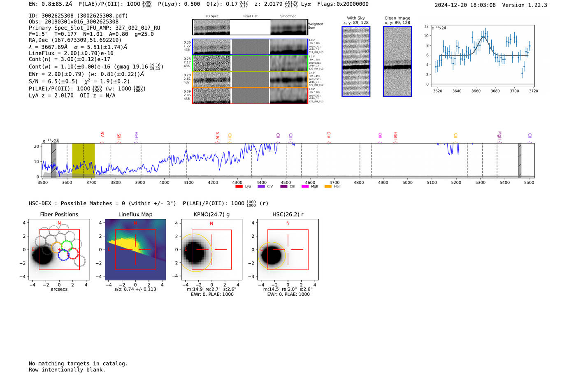Viewport: 576px width, 392px height.
Task: Select the OII line marker
Action: [x=380, y=137]
